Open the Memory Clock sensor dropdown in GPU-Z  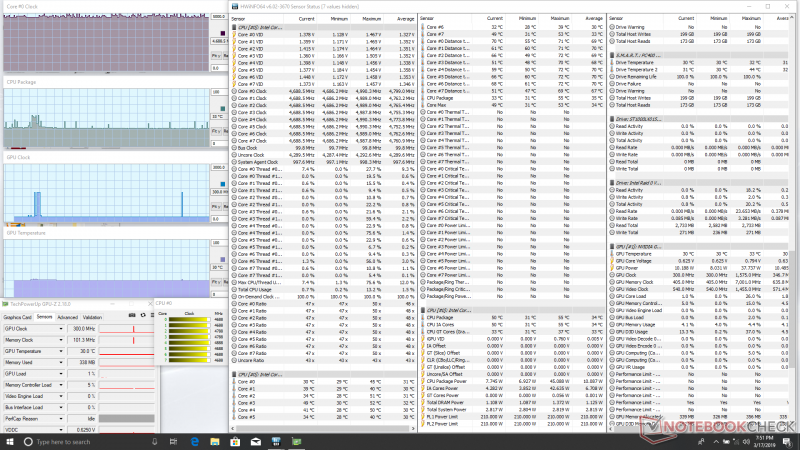tap(61, 340)
